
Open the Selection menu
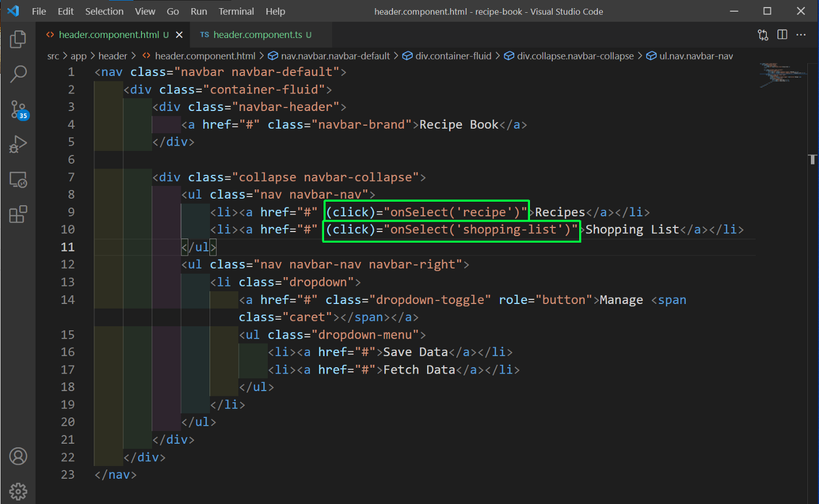click(104, 11)
